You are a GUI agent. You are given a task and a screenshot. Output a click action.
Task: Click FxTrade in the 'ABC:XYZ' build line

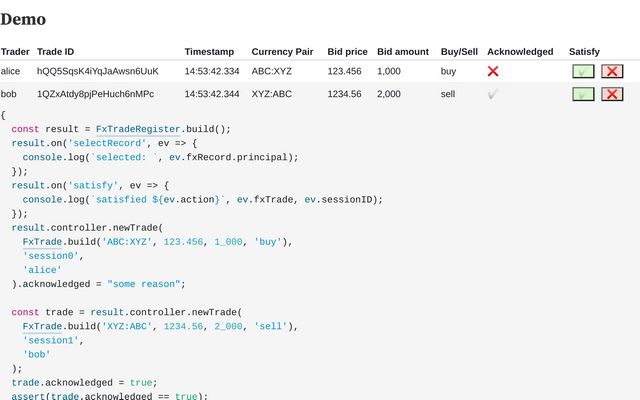[42, 242]
